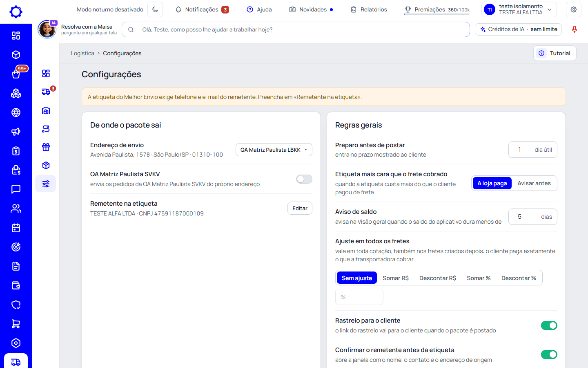Viewport: 588px width, 368px height.
Task: Open warehouse building icon in logistics submenu
Action: 46,110
